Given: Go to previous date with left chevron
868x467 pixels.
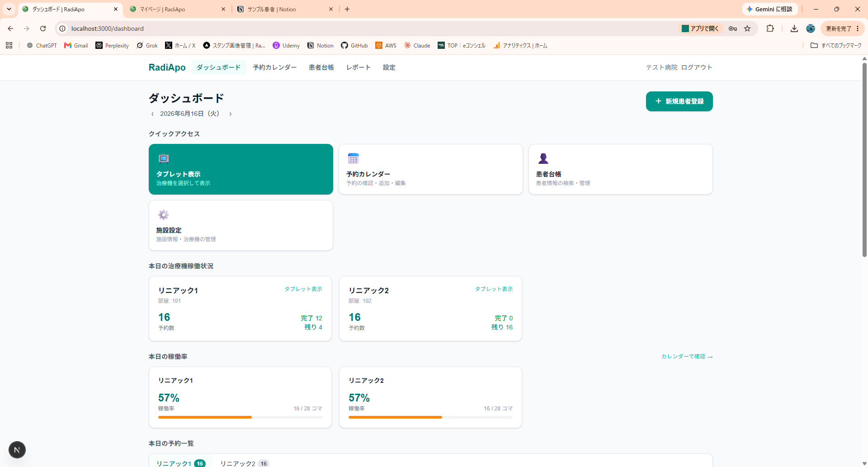Looking at the screenshot, I should [152, 114].
